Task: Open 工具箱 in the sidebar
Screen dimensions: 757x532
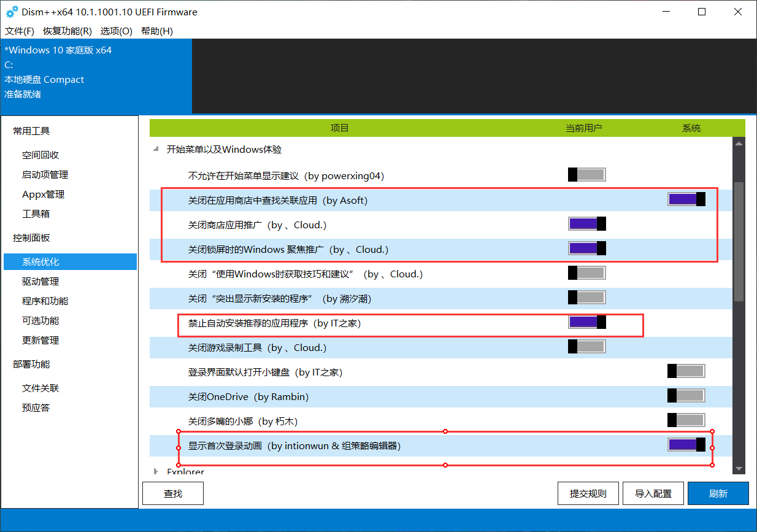Action: pyautogui.click(x=36, y=214)
